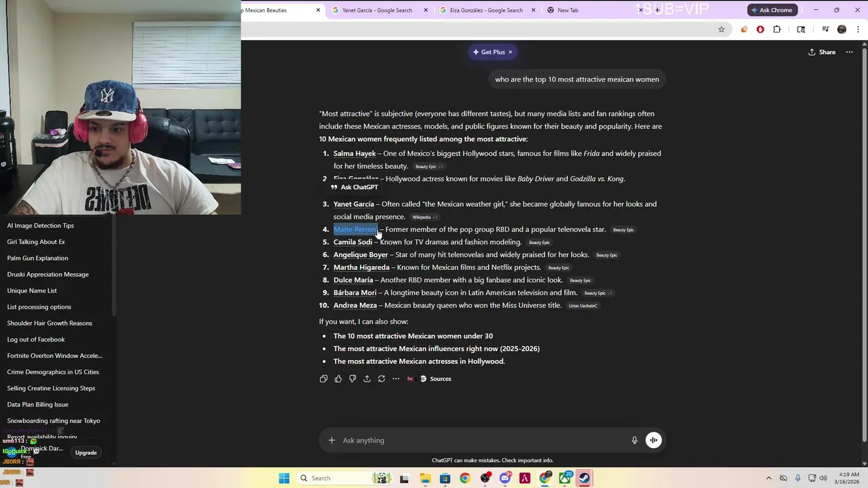Open Druski Appreciation Message chat
Image resolution: width=868 pixels, height=488 pixels.
47,274
